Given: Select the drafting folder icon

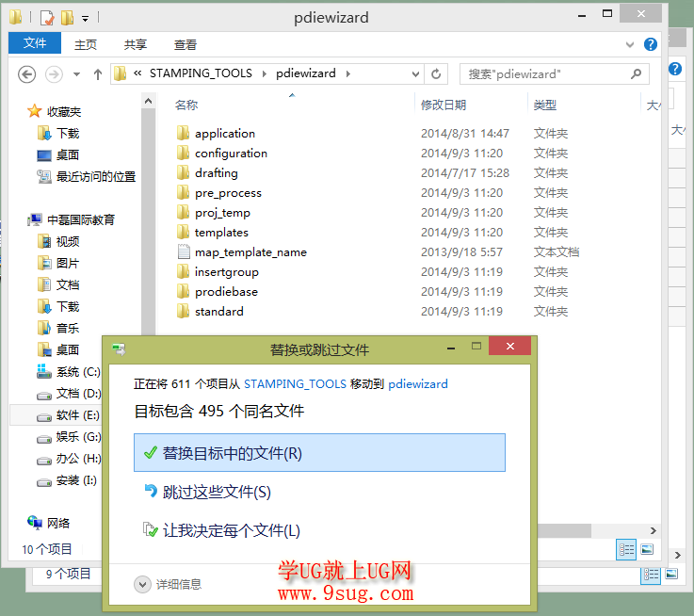Looking at the screenshot, I should click(x=184, y=172).
